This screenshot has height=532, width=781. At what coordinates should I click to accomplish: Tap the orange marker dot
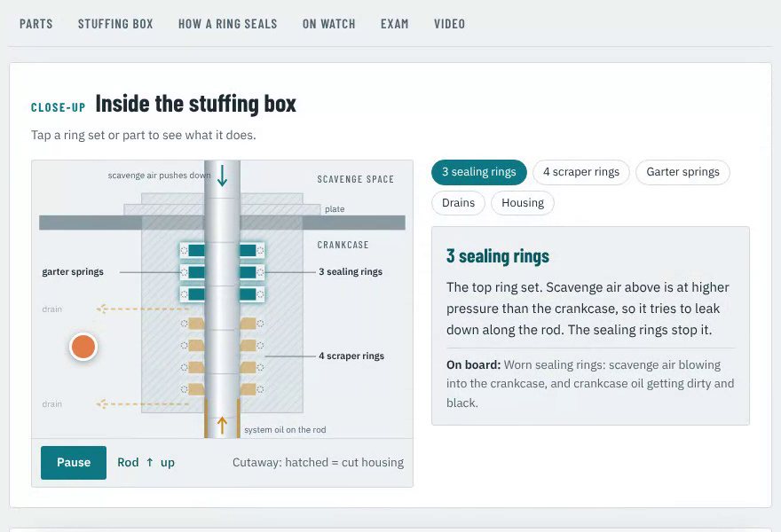tap(83, 347)
